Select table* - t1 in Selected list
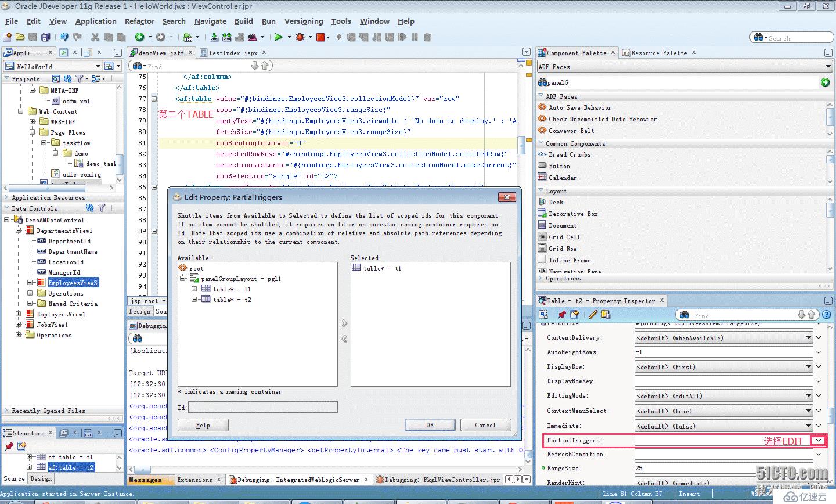 pos(382,268)
